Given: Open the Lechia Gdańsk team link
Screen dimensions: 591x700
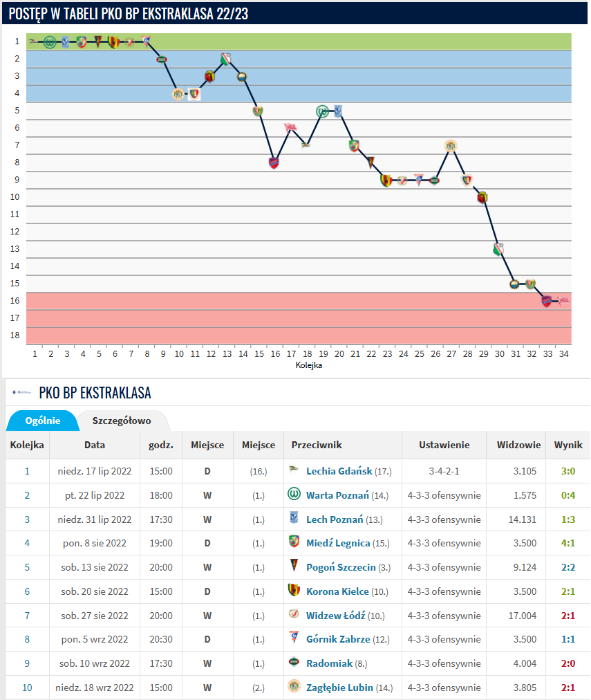Looking at the screenshot, I should click(339, 471).
